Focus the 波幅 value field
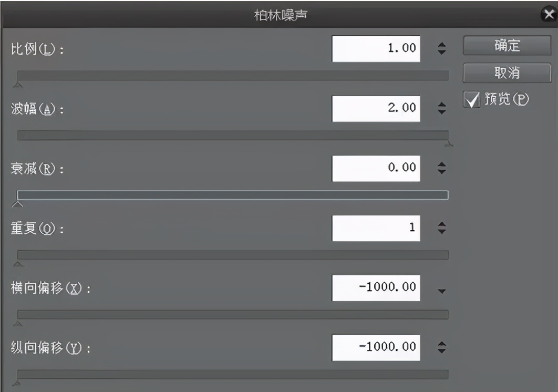The width and height of the screenshot is (558, 392). tap(376, 108)
